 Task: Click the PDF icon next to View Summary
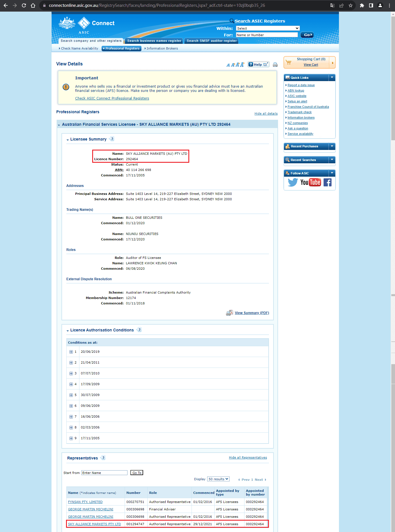click(229, 313)
